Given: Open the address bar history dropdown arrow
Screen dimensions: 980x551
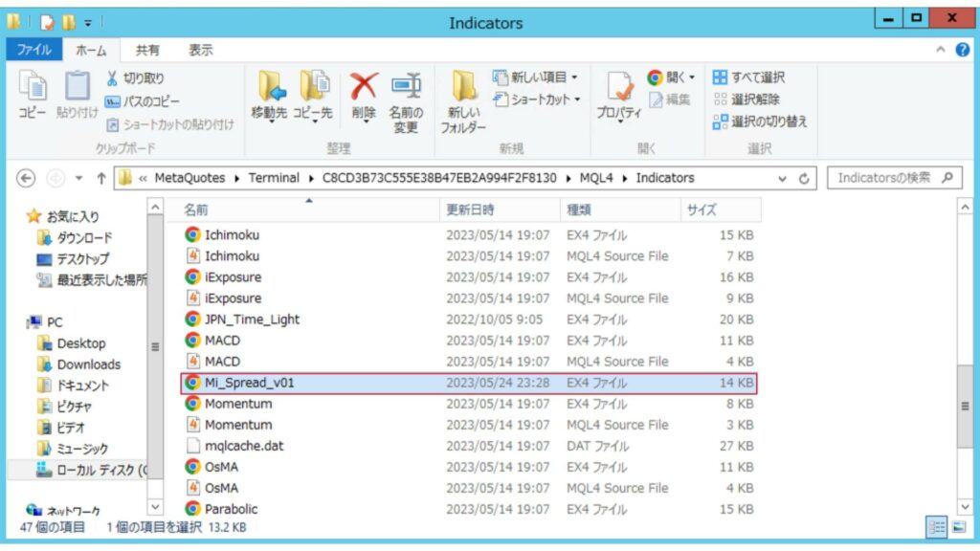Looking at the screenshot, I should [783, 179].
